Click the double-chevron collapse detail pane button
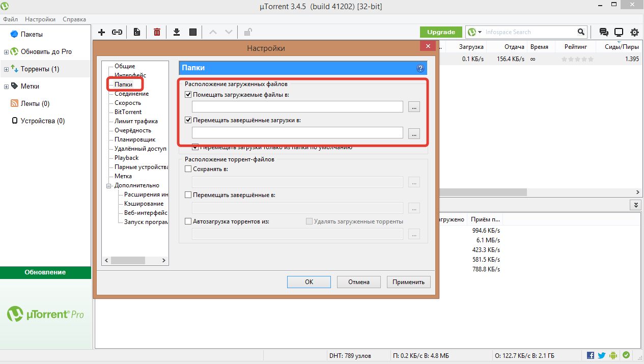The image size is (644, 364). [x=635, y=205]
